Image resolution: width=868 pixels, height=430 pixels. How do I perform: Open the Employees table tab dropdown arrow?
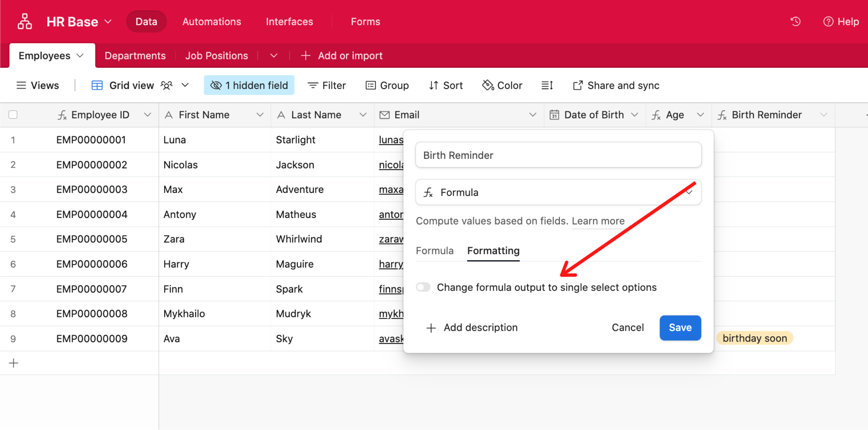[80, 55]
